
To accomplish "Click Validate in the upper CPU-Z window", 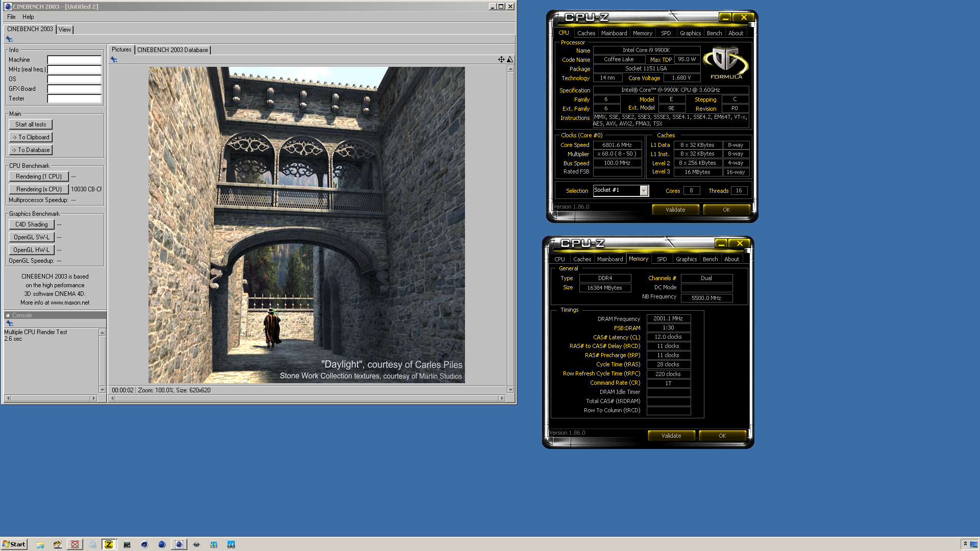I will (675, 210).
